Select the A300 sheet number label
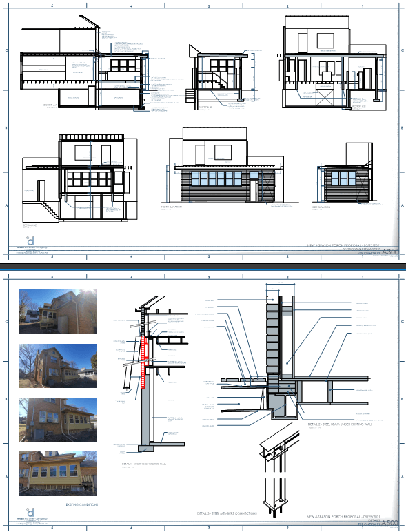Screen dimensions: 406x532 pos(390,252)
